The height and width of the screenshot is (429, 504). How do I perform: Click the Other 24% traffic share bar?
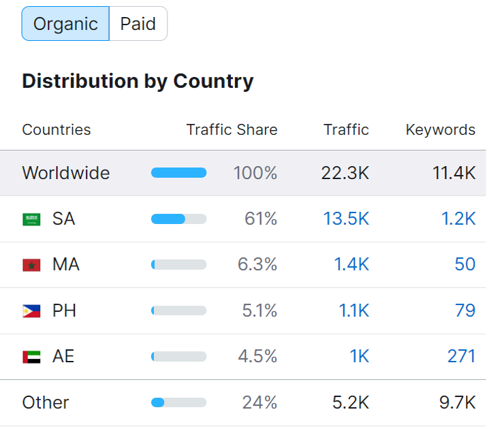178,402
